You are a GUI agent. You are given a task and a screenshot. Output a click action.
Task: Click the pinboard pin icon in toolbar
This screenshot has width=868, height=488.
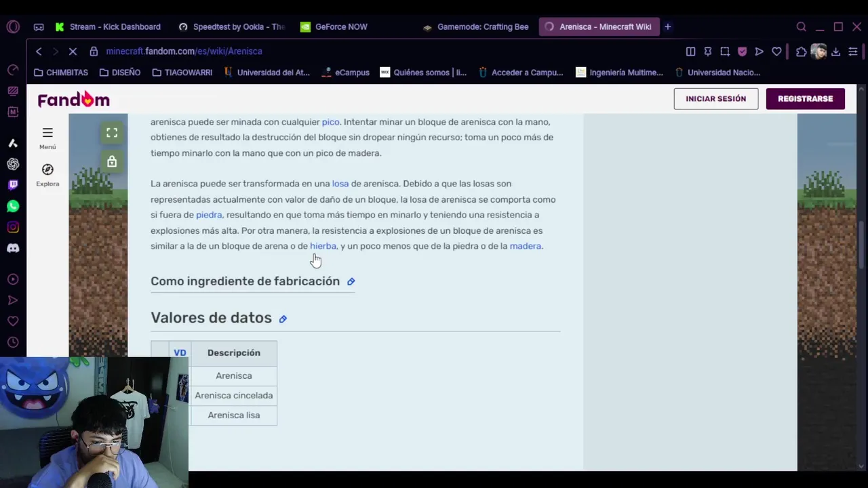[x=707, y=52]
